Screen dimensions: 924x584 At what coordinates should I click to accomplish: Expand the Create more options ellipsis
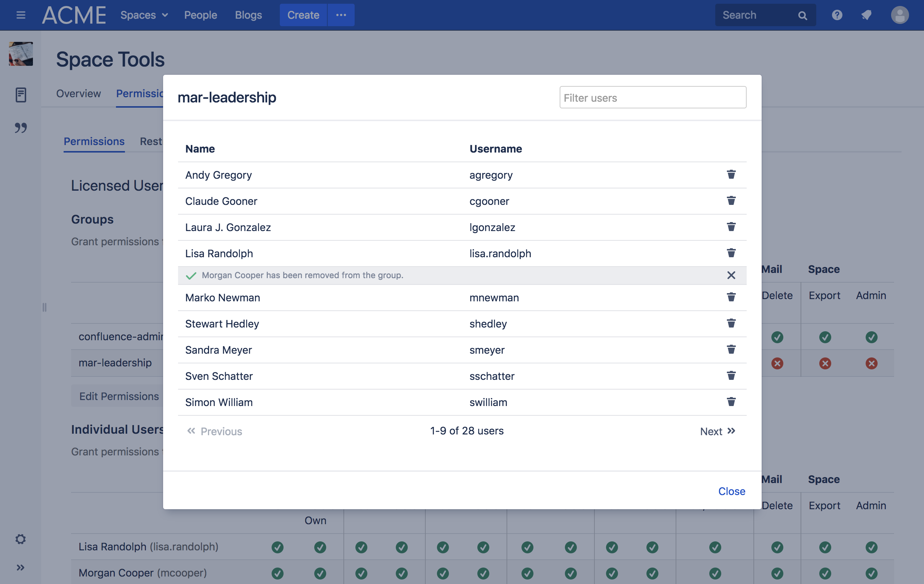coord(341,15)
